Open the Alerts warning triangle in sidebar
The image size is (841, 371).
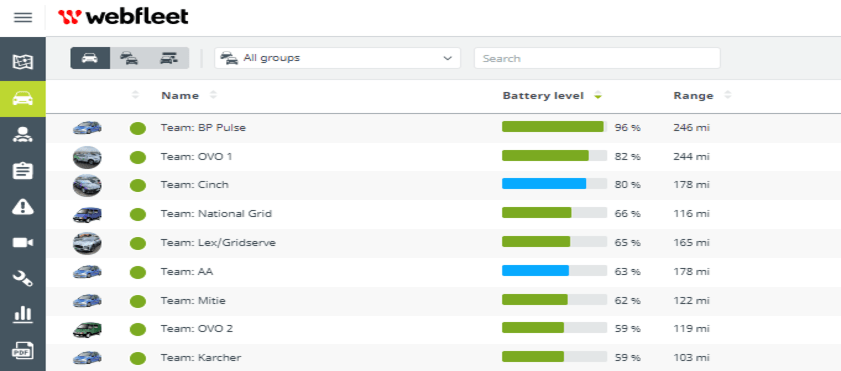(x=23, y=206)
